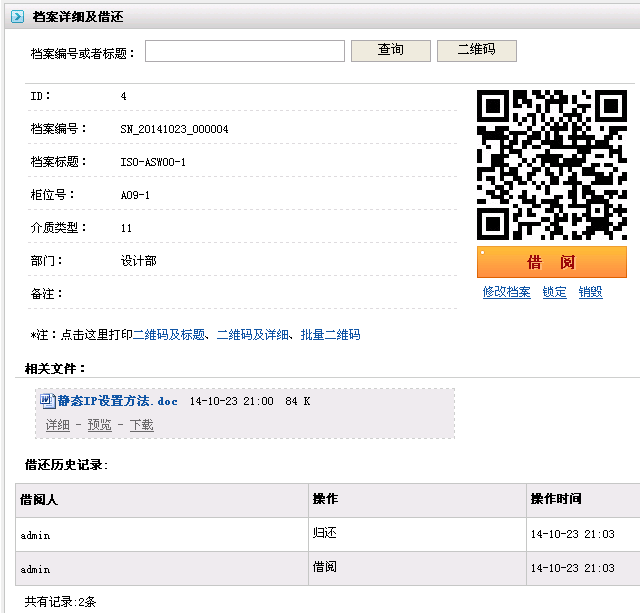Focus the 档案编号或者标题 search field

[245, 51]
